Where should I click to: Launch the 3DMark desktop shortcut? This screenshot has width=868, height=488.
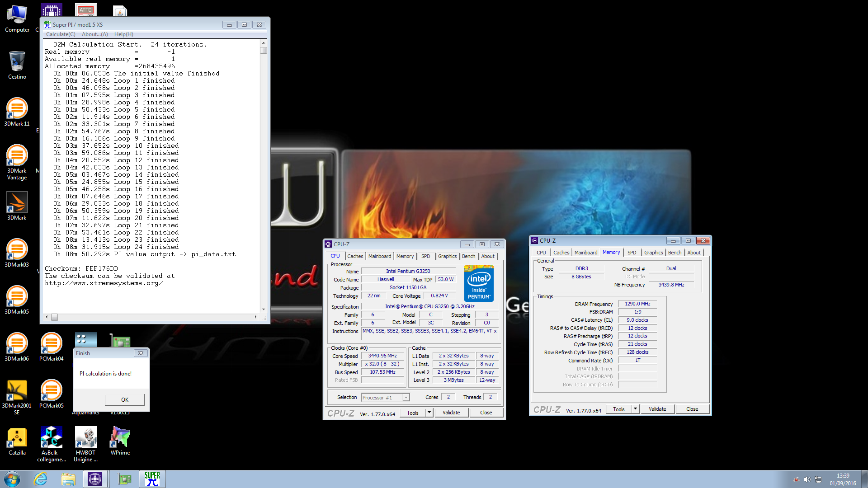(17, 206)
